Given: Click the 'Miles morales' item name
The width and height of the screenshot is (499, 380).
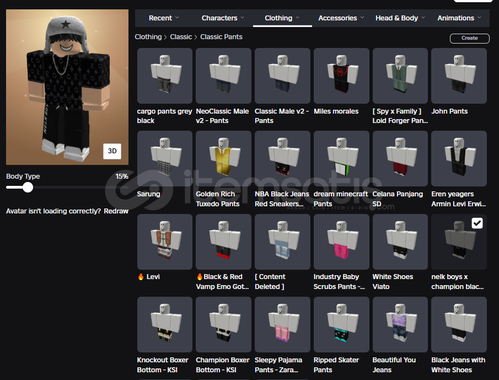Looking at the screenshot, I should pyautogui.click(x=336, y=111).
